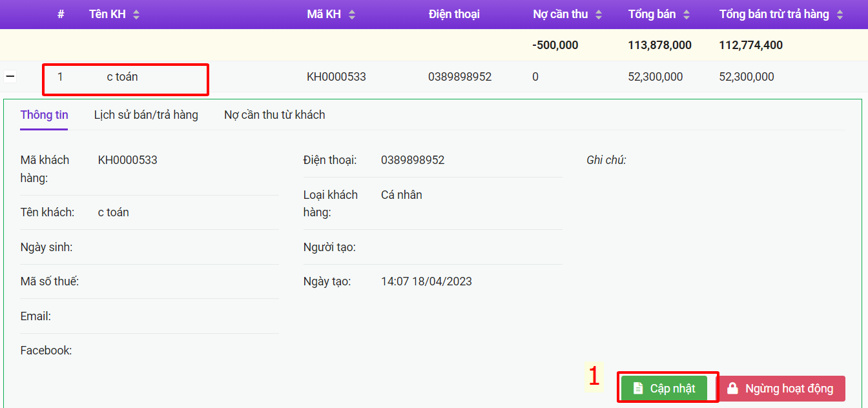The height and width of the screenshot is (408, 868).
Task: Click total 112,774,400 in summary row
Action: (751, 45)
